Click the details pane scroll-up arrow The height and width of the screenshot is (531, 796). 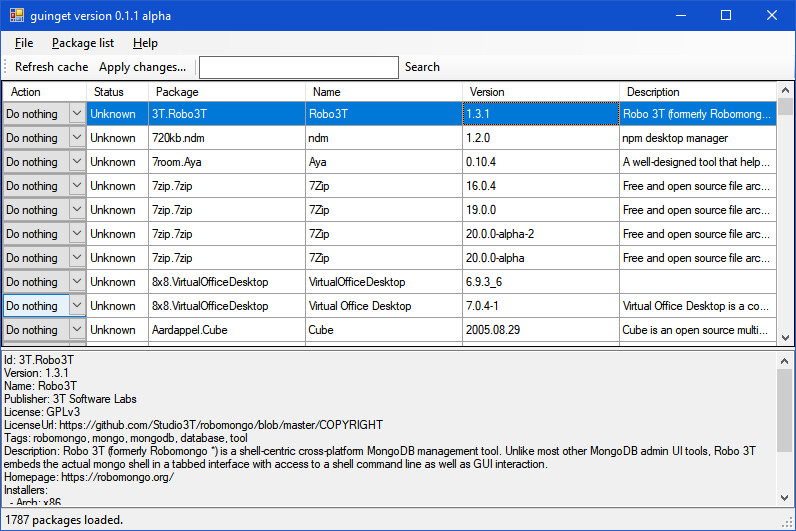(x=784, y=361)
